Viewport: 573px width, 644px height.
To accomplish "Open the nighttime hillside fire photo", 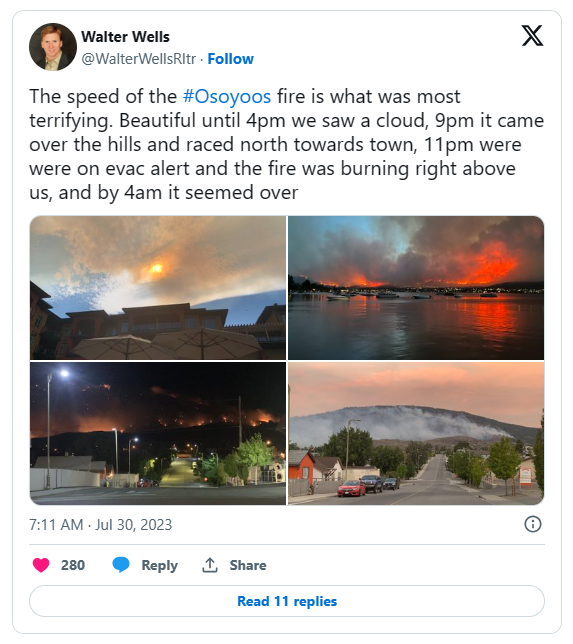I will click(x=158, y=433).
